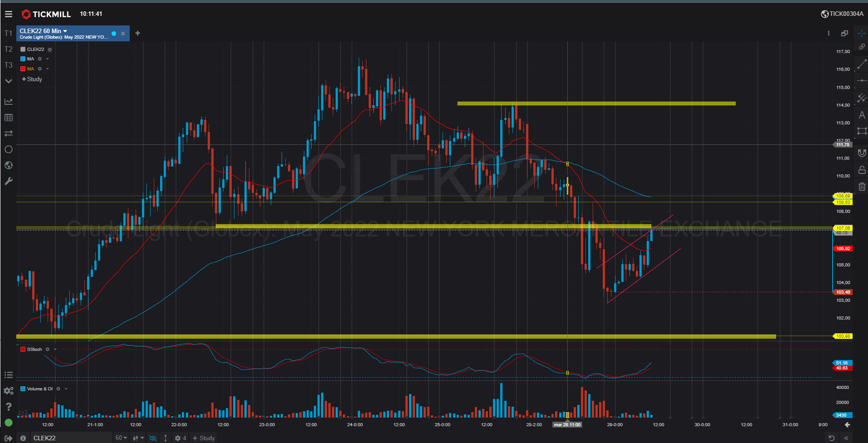Open the chart three-dot options menu
Viewport: 868px width, 443px height.
click(829, 33)
